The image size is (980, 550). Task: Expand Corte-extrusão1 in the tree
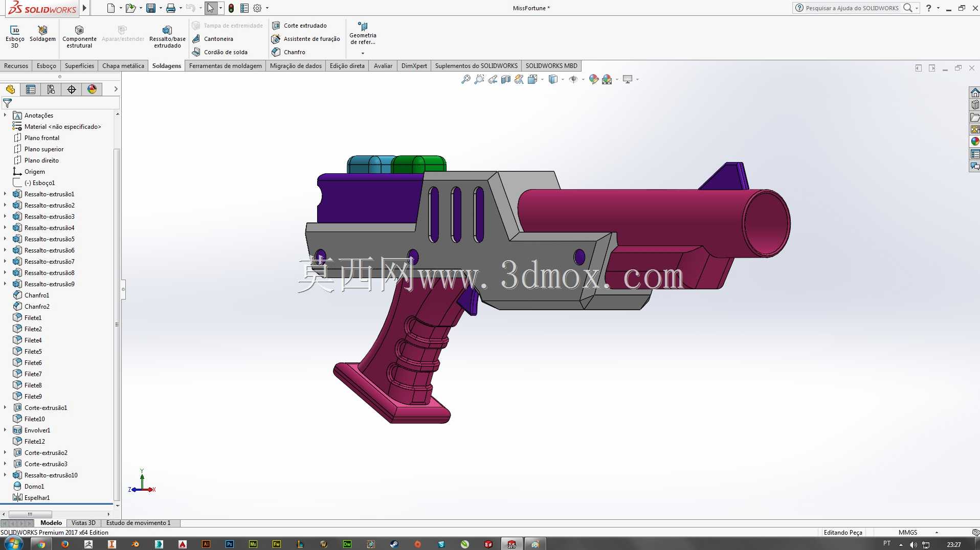coord(5,407)
